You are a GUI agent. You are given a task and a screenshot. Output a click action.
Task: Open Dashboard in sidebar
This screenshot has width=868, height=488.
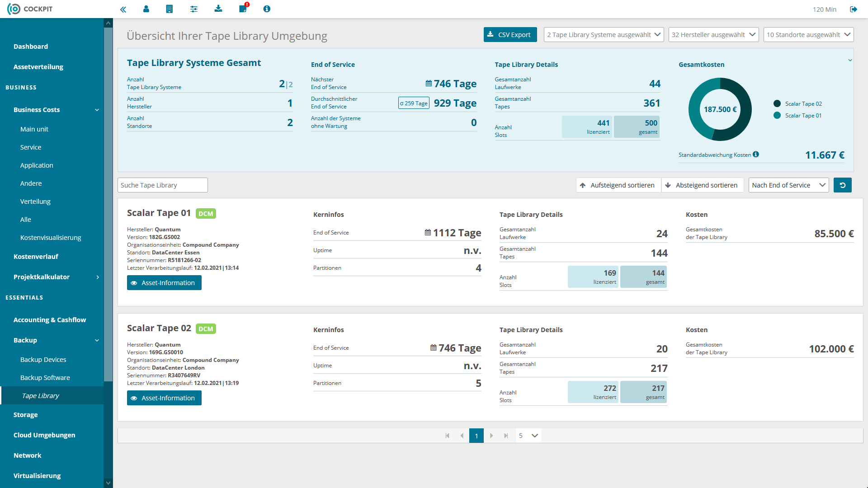tap(31, 47)
